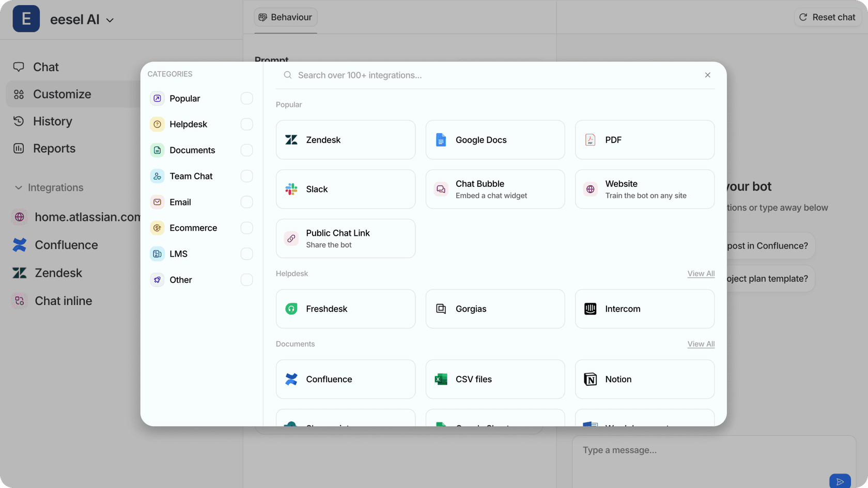The image size is (868, 488).
Task: Collapse the Integrations sidebar section
Action: [18, 187]
